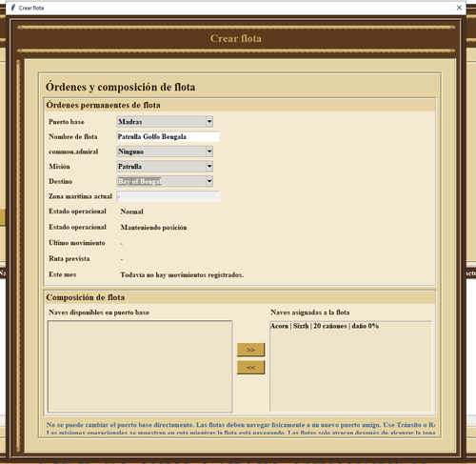Click the 'Todavía no hay movimientos registrados.' text

click(182, 274)
